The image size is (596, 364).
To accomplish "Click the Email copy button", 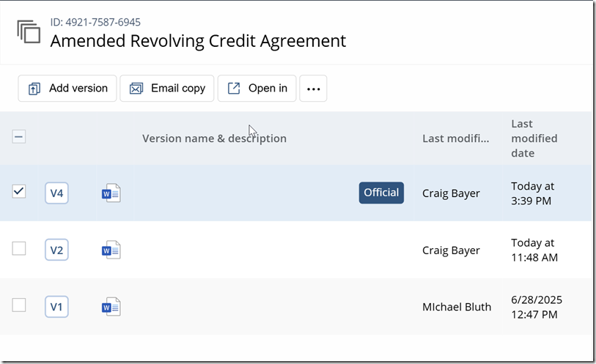I will 167,89.
